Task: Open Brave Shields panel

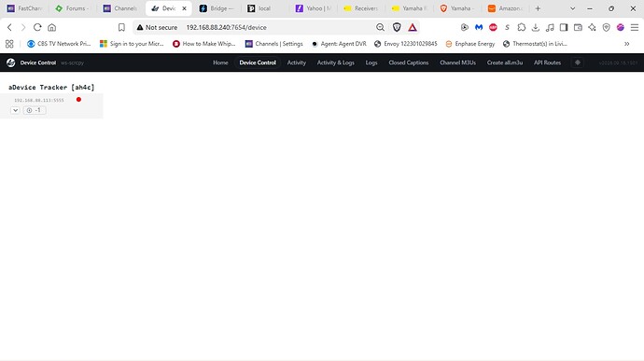Action: (x=397, y=27)
